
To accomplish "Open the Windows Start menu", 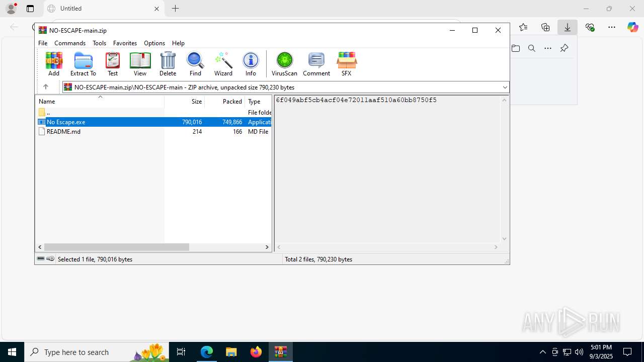I will [12, 352].
